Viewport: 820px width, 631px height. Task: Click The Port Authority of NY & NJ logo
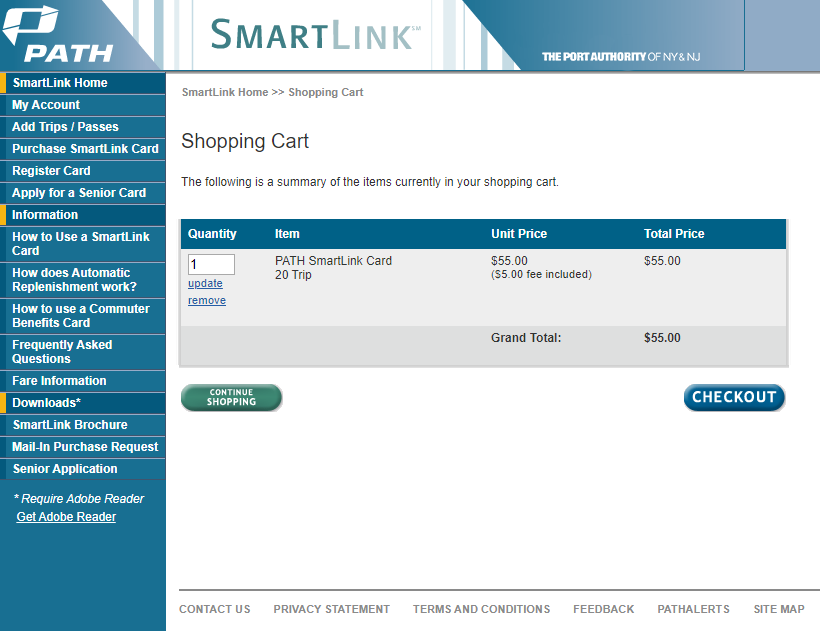621,56
